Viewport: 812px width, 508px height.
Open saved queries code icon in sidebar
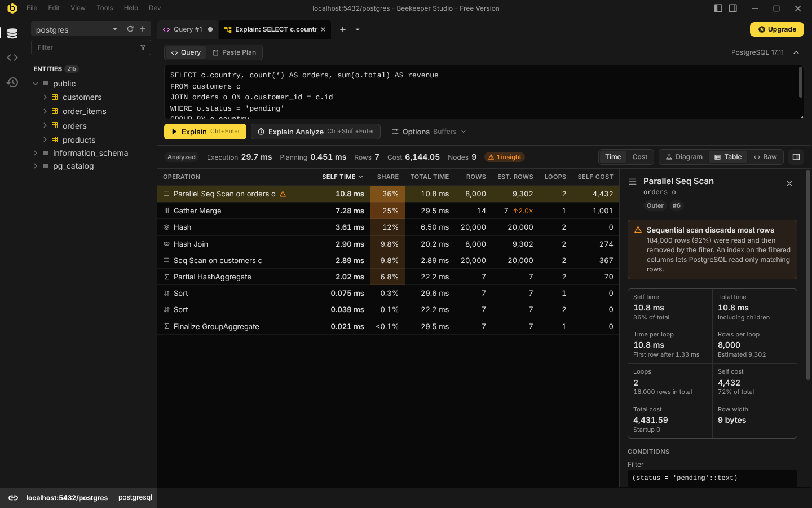point(12,58)
